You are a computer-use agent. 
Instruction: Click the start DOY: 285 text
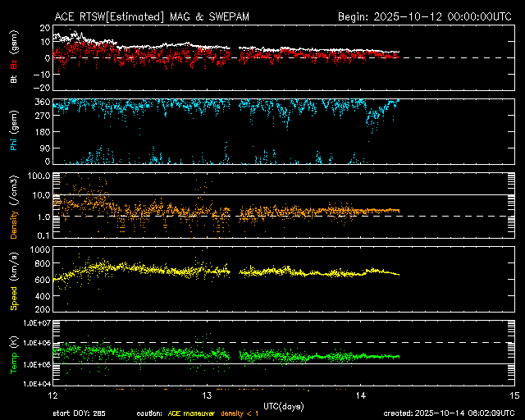(80, 413)
